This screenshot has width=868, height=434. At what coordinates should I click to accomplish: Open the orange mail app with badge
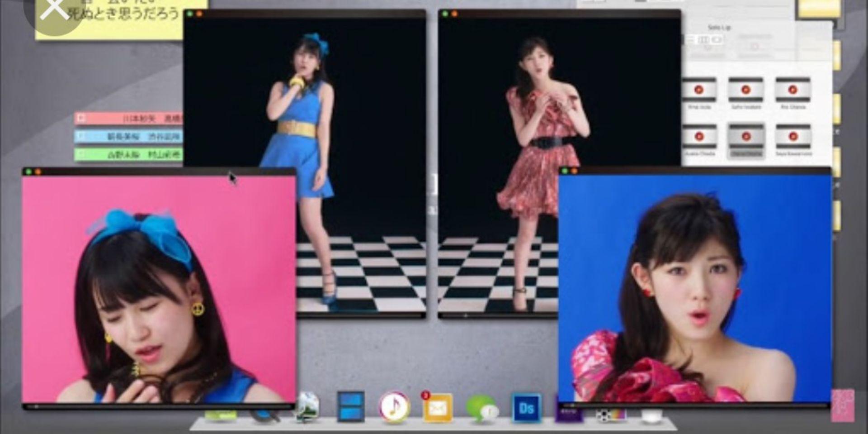437,408
